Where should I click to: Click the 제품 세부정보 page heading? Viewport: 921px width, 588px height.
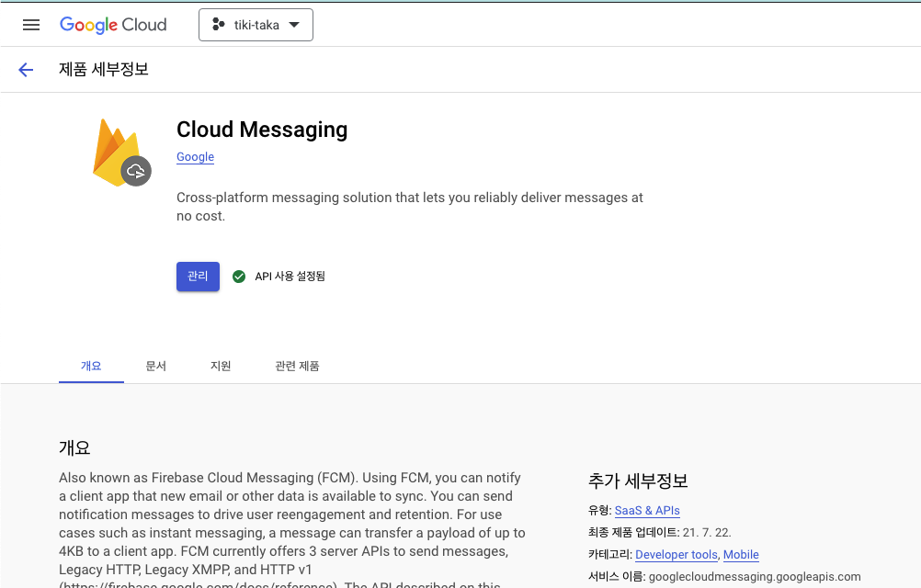(103, 69)
